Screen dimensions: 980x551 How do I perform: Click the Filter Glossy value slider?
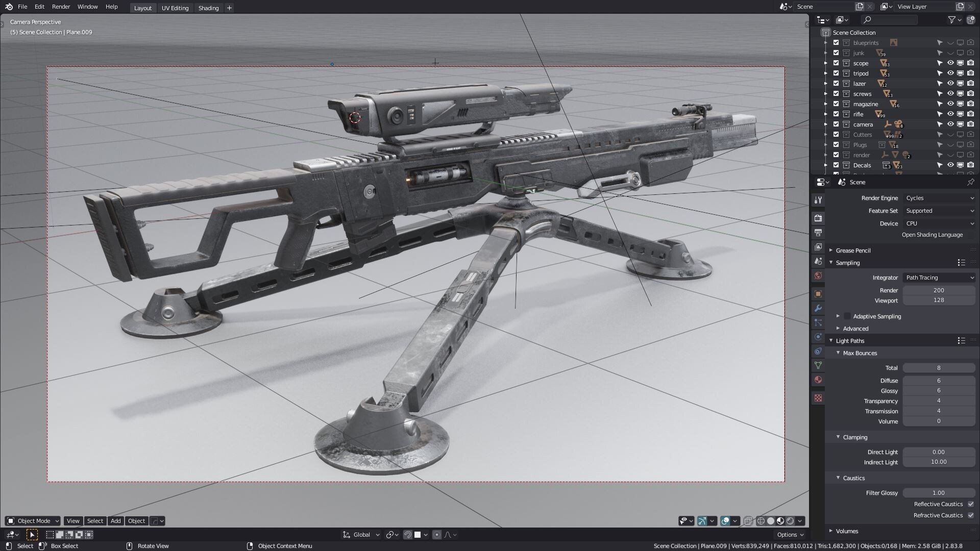[938, 493]
